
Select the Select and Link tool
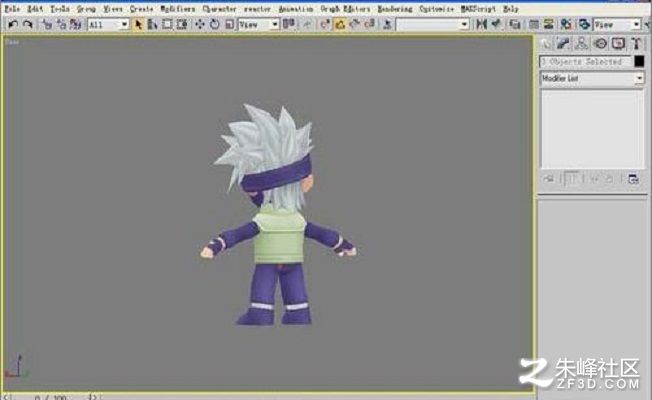click(x=47, y=25)
